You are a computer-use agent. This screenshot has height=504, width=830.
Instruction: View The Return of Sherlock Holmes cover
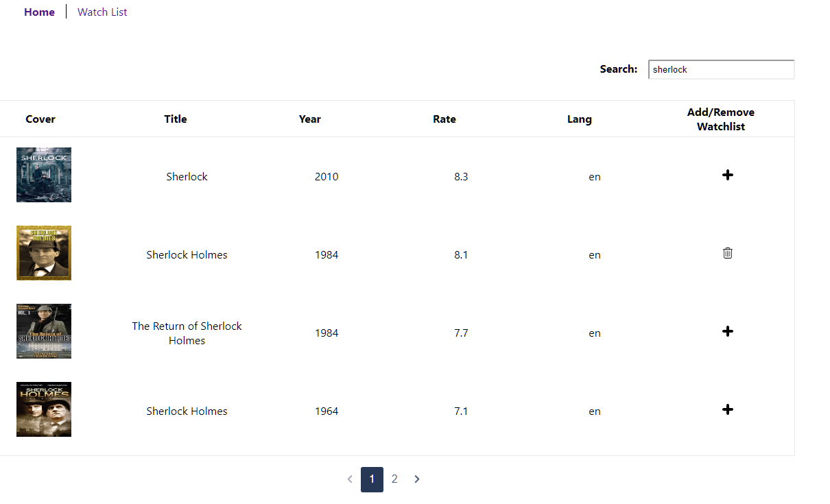44,331
